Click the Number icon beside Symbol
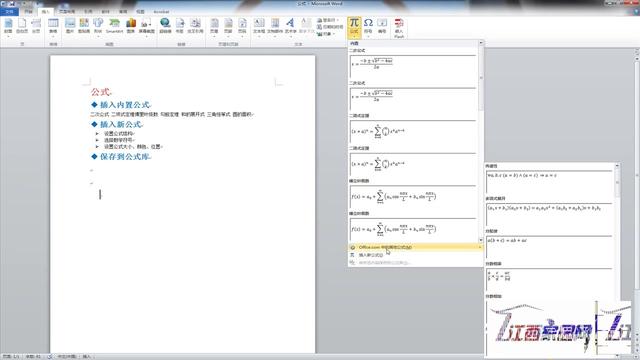The image size is (640, 360). [x=382, y=25]
